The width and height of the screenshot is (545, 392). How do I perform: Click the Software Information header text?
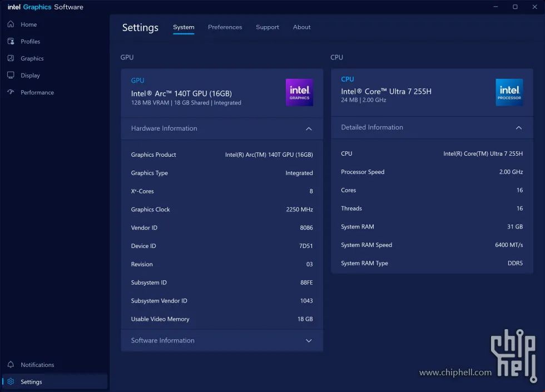click(x=162, y=340)
